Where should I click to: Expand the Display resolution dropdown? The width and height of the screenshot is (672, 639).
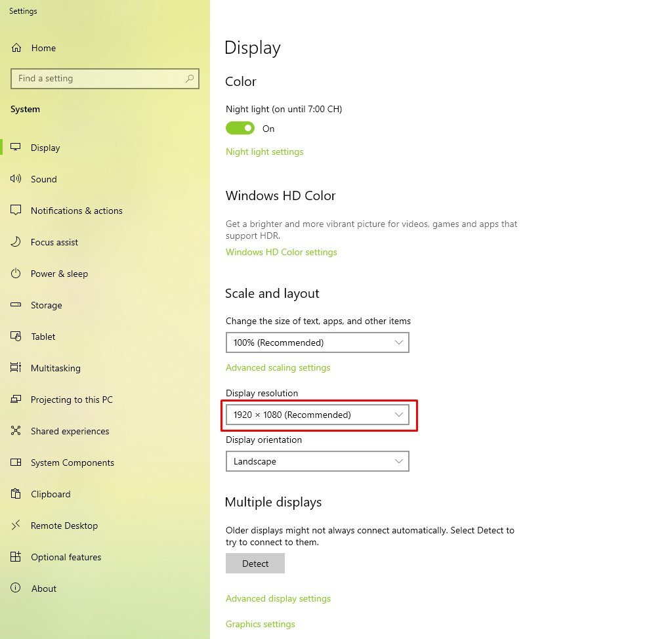317,415
